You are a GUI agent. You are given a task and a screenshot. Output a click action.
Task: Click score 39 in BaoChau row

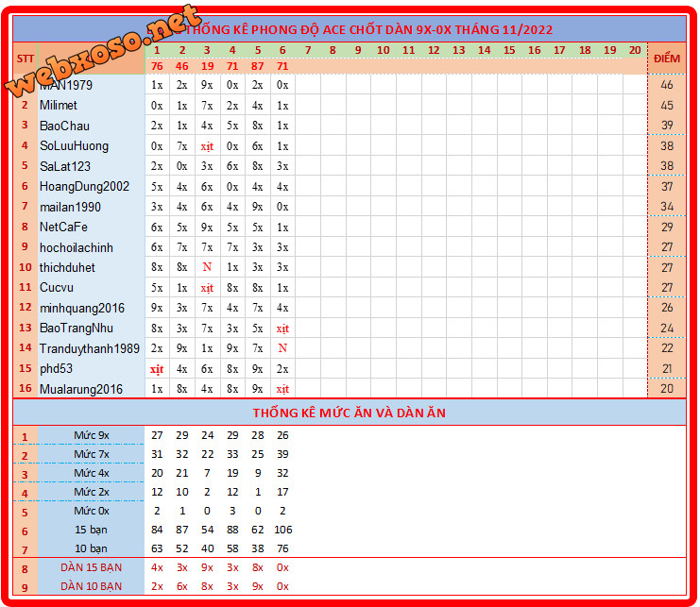click(x=667, y=126)
